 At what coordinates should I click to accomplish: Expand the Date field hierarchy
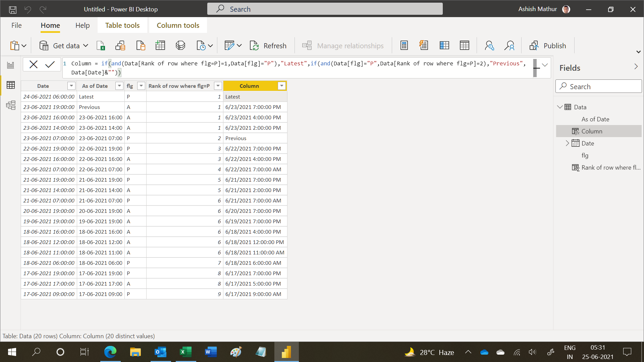tap(567, 143)
